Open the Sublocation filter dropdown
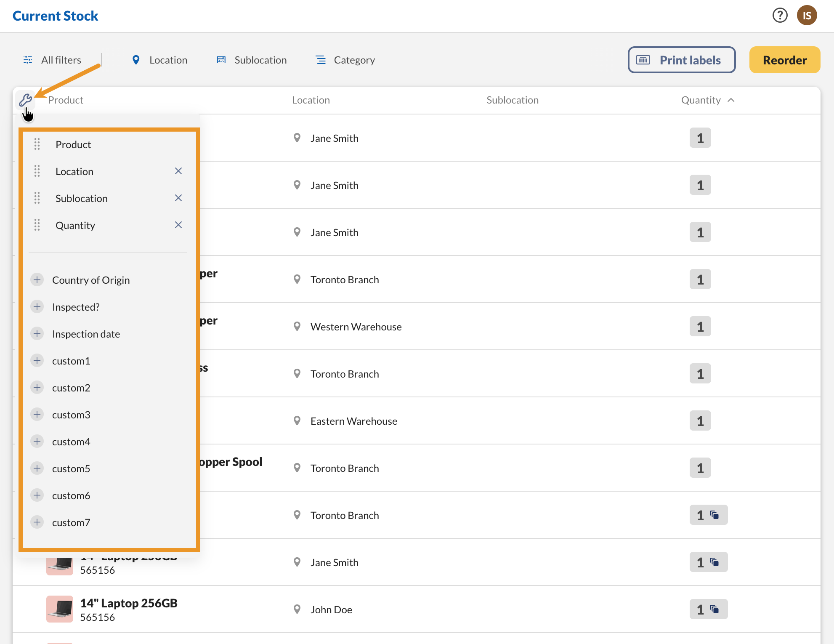This screenshot has width=834, height=644. coord(252,60)
